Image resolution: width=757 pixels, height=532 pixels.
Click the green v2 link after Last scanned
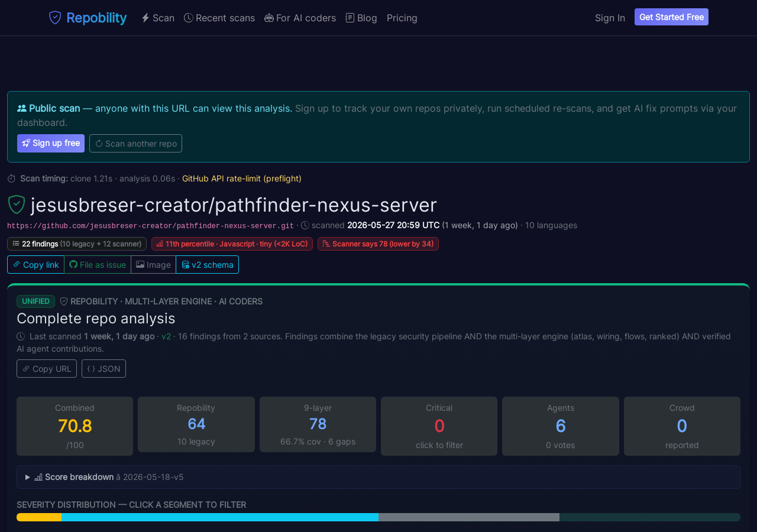[166, 336]
